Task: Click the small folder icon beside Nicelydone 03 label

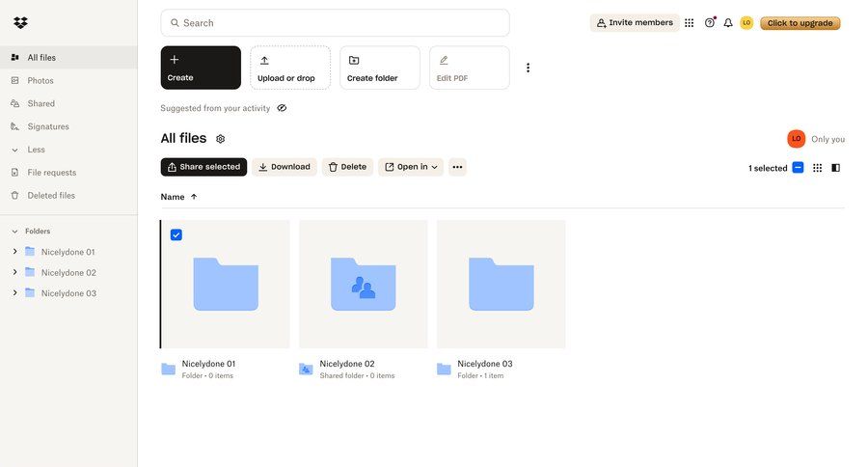Action: 444,369
